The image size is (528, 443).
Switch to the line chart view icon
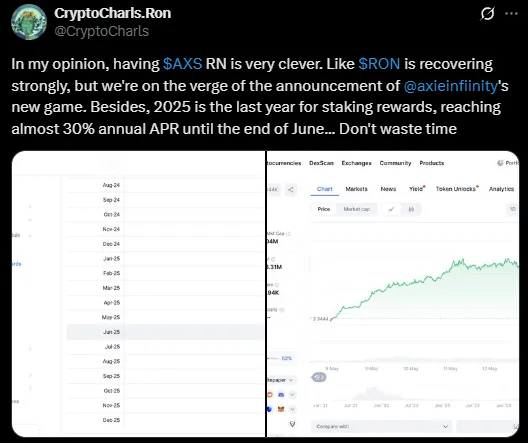[391, 209]
